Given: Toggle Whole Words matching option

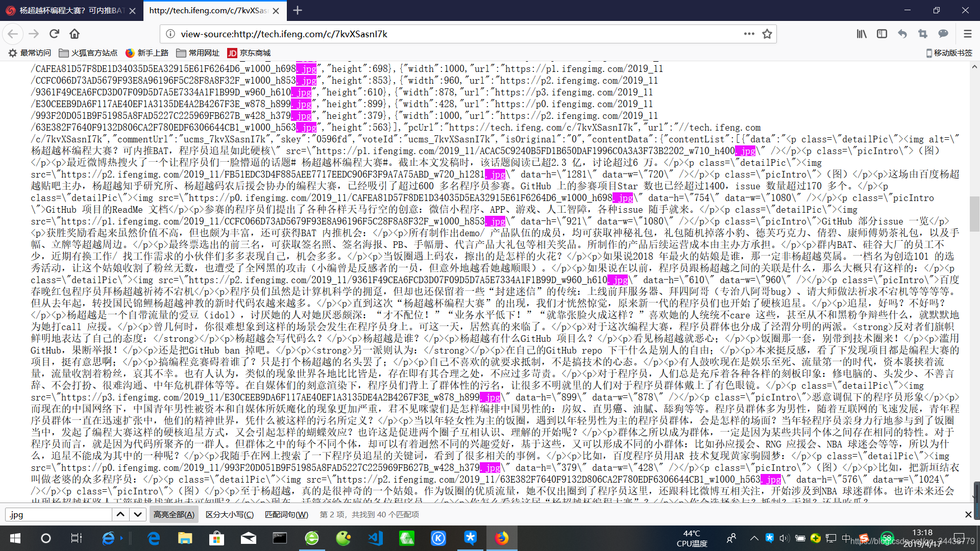Looking at the screenshot, I should click(286, 514).
